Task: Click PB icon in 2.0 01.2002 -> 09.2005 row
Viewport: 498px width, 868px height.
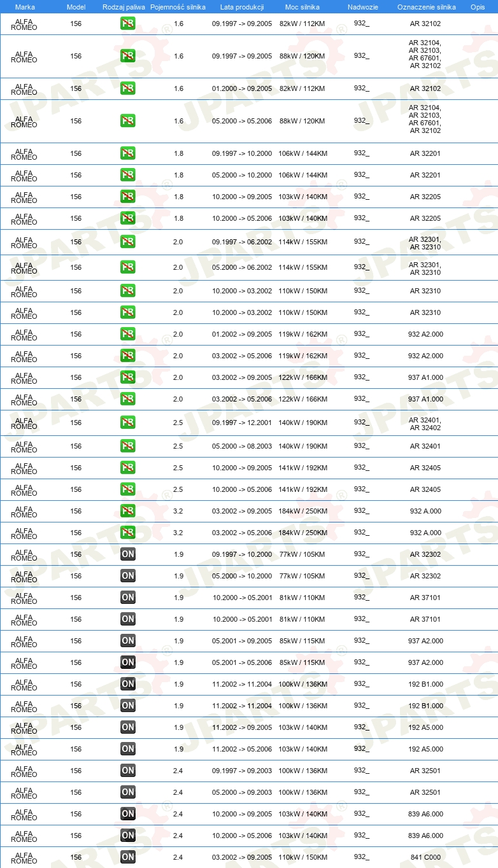Action: (128, 334)
